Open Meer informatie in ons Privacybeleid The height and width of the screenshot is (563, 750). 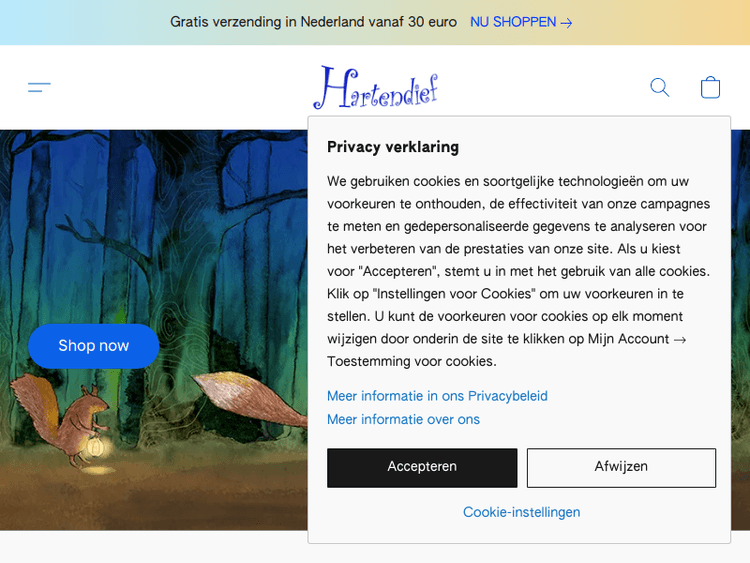tap(437, 396)
